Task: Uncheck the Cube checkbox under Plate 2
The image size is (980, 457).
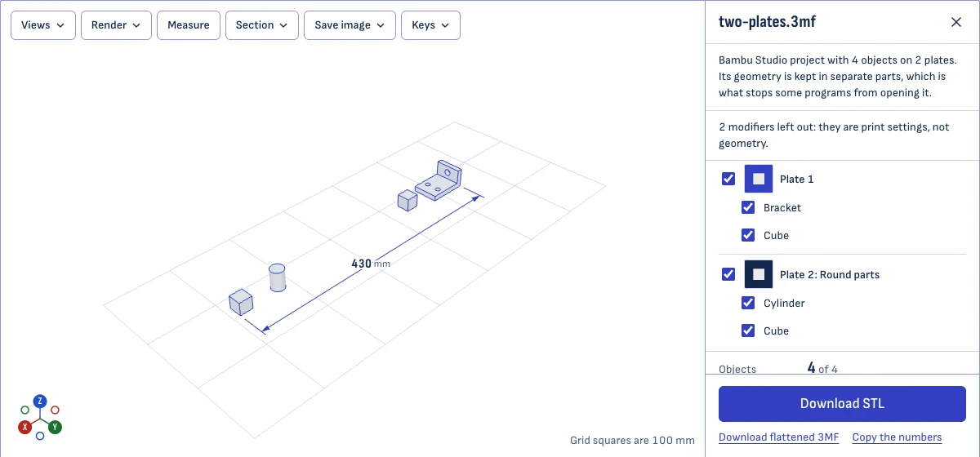Action: [747, 331]
